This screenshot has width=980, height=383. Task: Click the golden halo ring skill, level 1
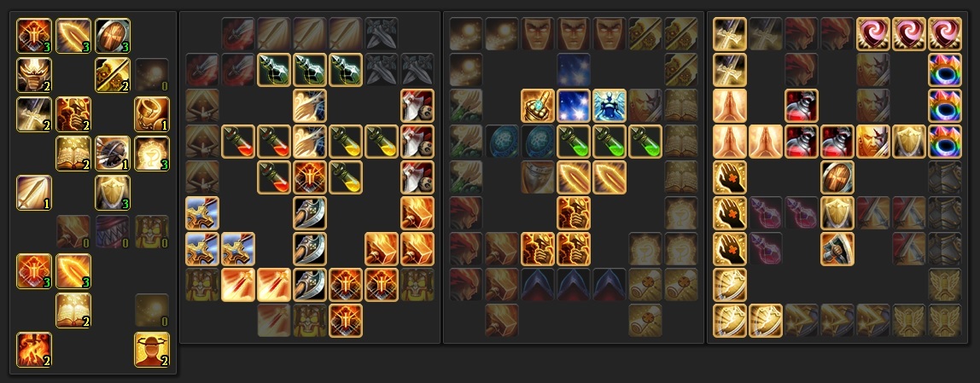152,113
